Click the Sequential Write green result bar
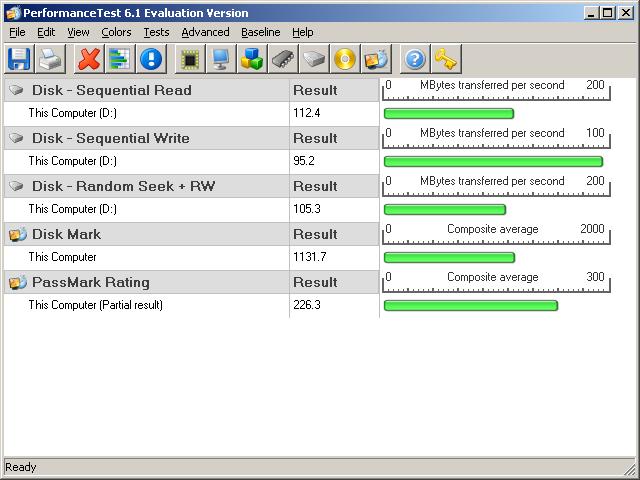 [x=493, y=162]
